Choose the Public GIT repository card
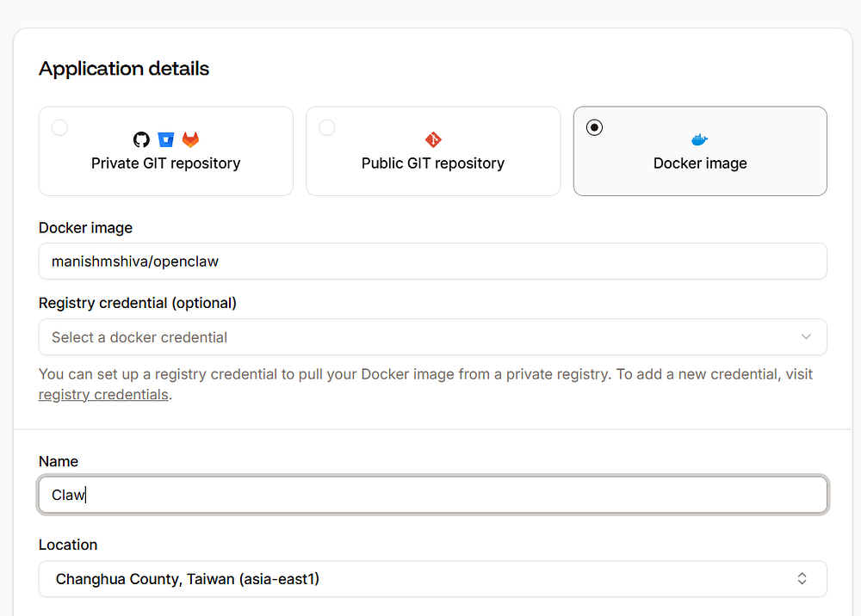Screen dimensions: 861x616 pyautogui.click(x=433, y=151)
